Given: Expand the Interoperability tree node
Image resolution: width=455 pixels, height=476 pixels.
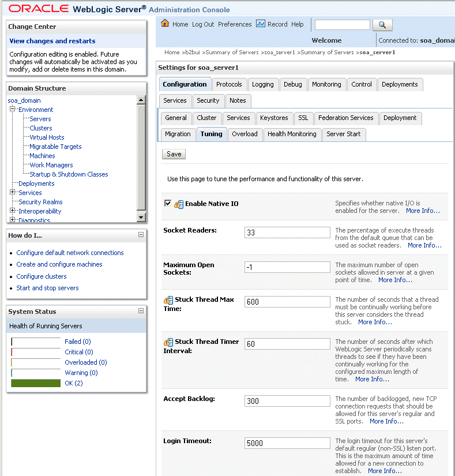Looking at the screenshot, I should [13, 210].
